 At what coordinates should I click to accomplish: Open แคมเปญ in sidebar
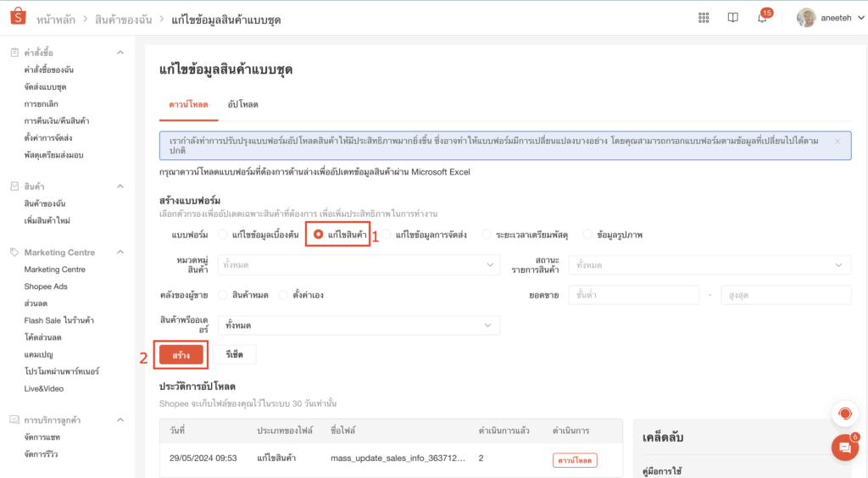click(38, 354)
